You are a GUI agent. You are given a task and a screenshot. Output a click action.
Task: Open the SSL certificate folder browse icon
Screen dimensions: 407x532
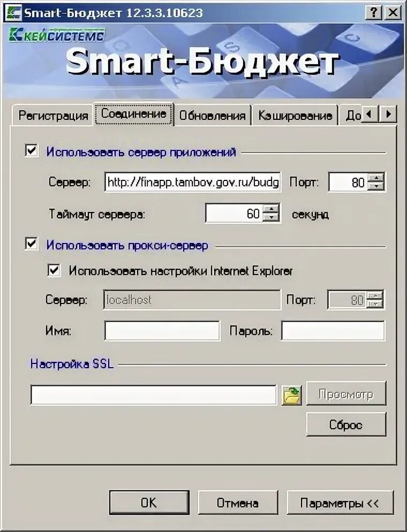point(291,396)
